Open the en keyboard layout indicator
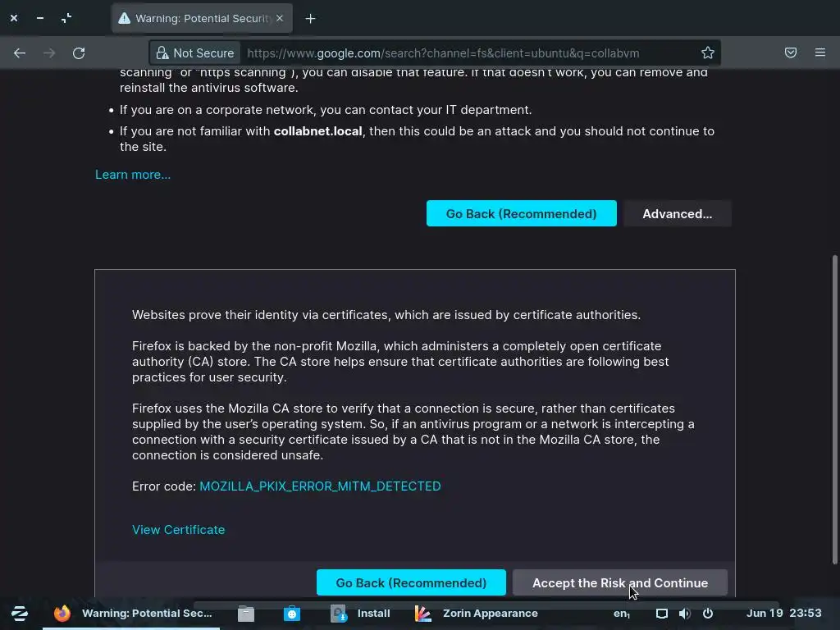Viewport: 840px width, 630px height. (x=622, y=614)
